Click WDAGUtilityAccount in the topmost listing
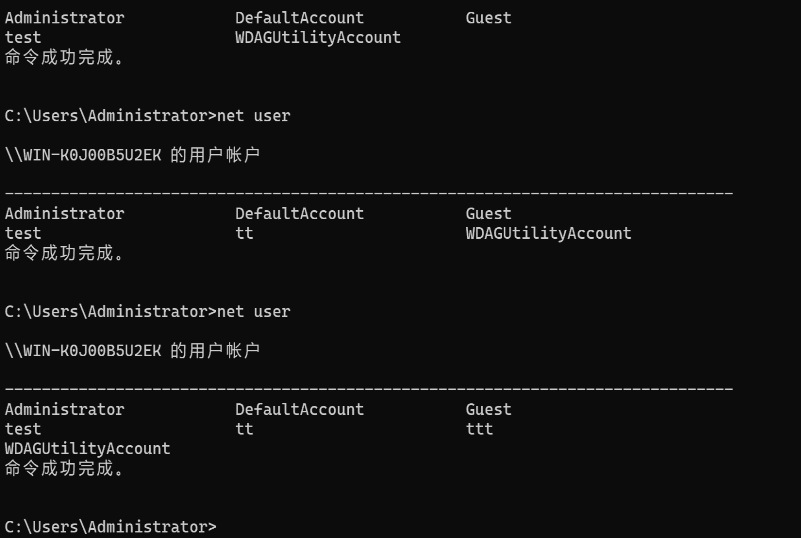Viewport: 801px width, 538px height. [317, 38]
